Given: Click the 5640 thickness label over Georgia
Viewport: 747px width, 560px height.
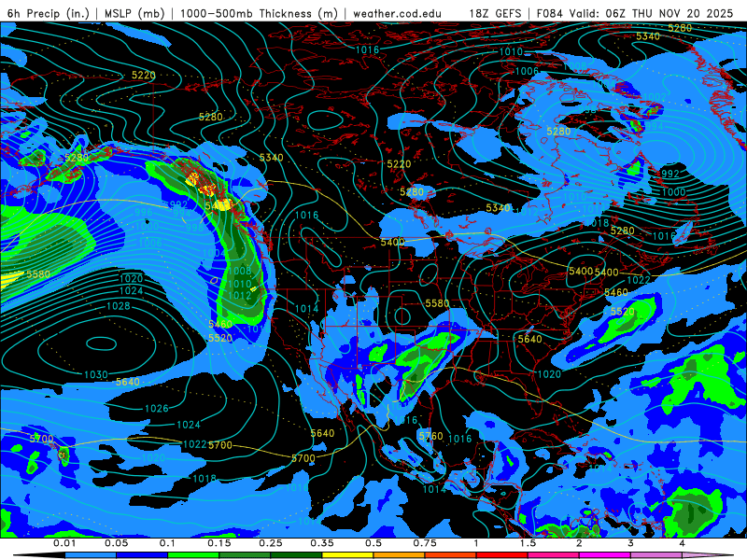Looking at the screenshot, I should (529, 339).
